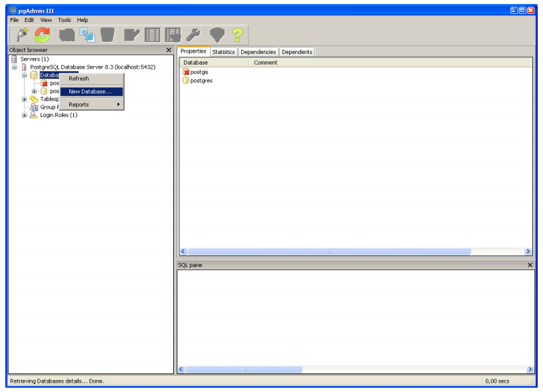The height and width of the screenshot is (392, 543).
Task: Maximize the pgAdmin III window
Action: (522, 11)
